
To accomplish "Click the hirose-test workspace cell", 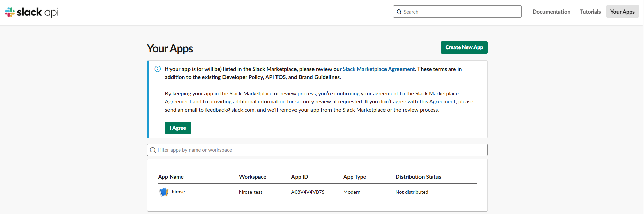I will (251, 192).
